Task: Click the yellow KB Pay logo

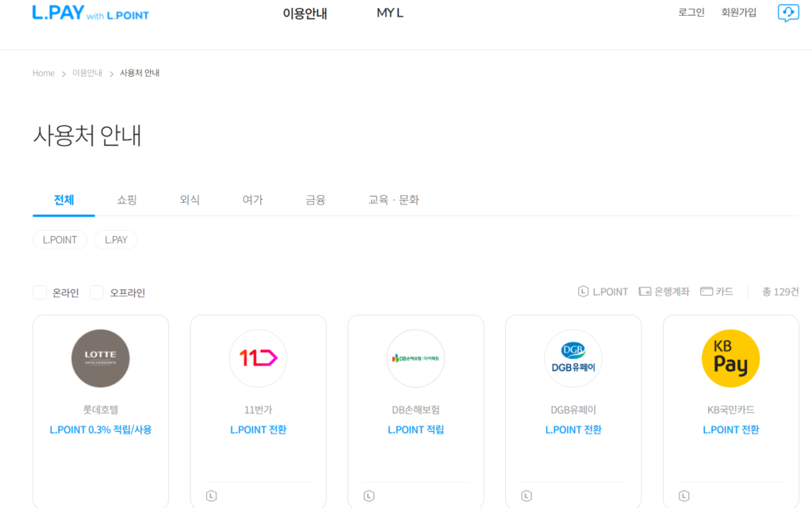Action: [x=730, y=358]
